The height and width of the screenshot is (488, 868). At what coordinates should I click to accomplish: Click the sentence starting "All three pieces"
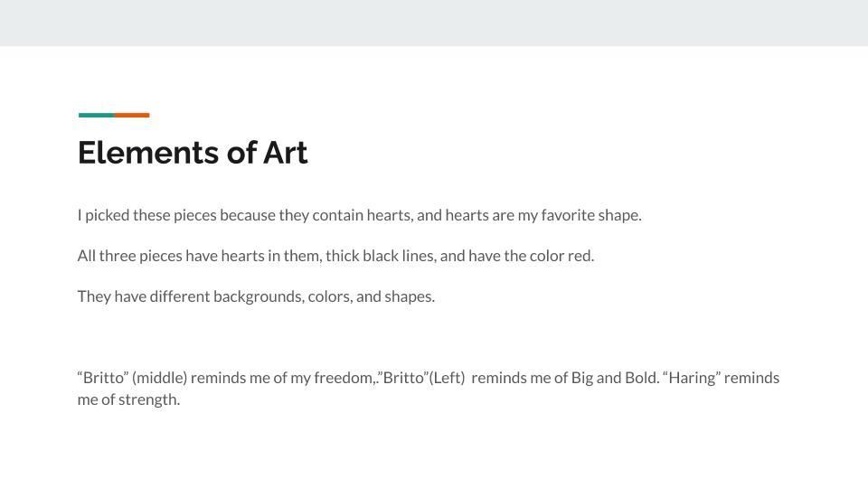pos(335,256)
